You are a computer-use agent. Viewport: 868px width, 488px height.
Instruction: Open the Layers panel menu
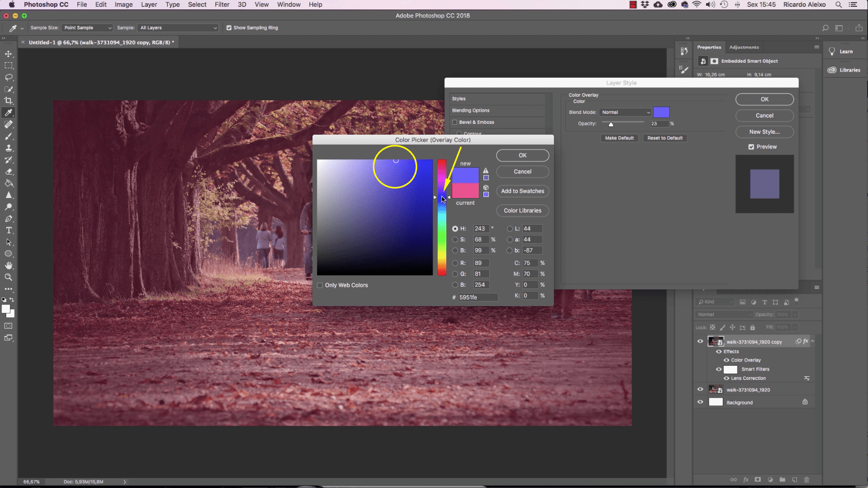pyautogui.click(x=816, y=287)
